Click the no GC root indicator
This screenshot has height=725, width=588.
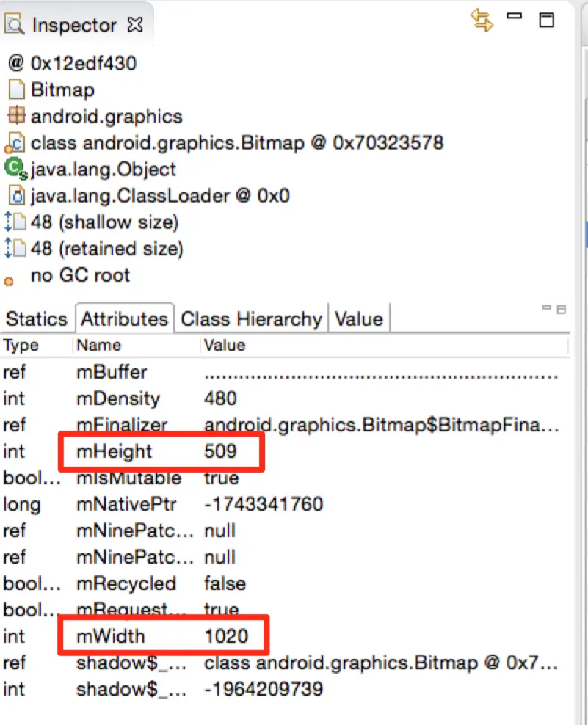(9, 280)
